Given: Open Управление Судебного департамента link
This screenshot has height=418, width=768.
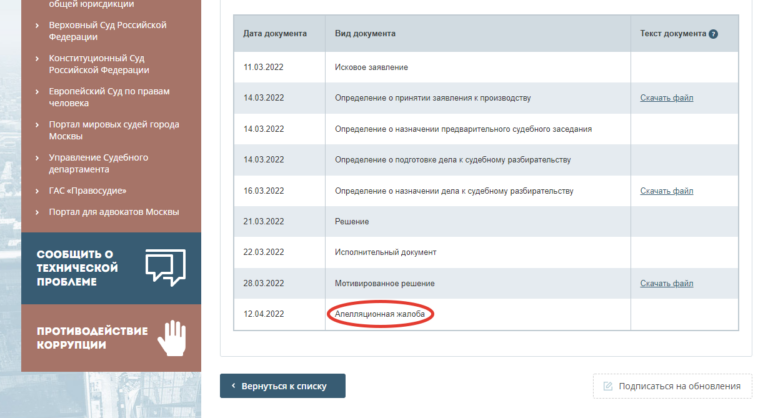Looking at the screenshot, I should pos(98,163).
